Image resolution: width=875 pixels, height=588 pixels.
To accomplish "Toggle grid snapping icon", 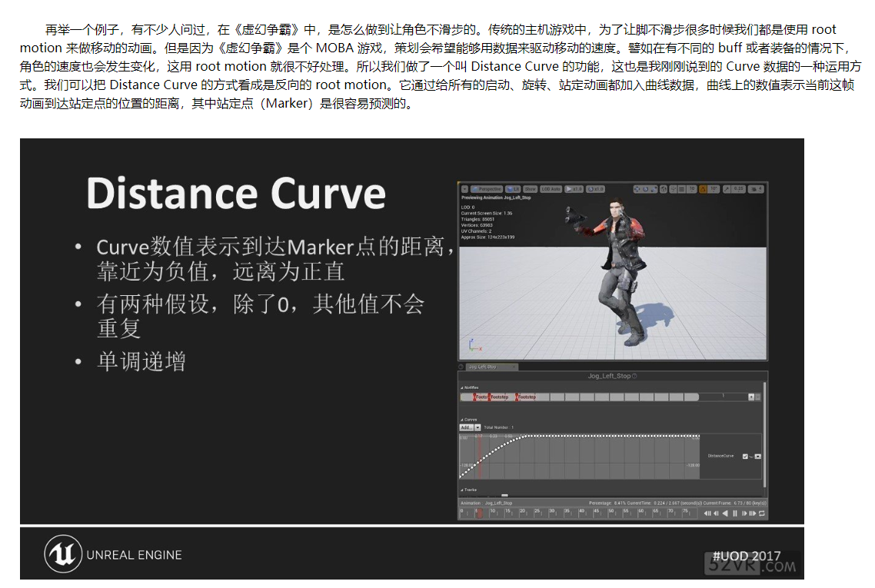I will click(x=681, y=189).
